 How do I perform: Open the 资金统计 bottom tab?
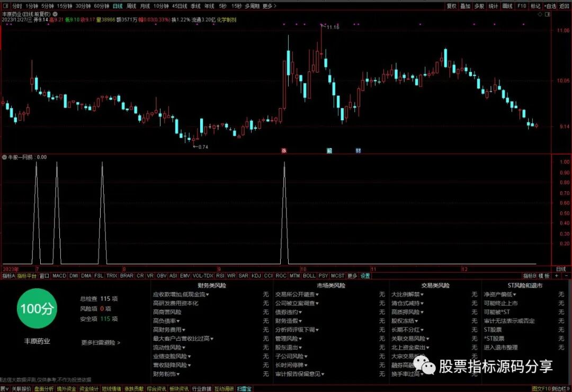point(88,389)
